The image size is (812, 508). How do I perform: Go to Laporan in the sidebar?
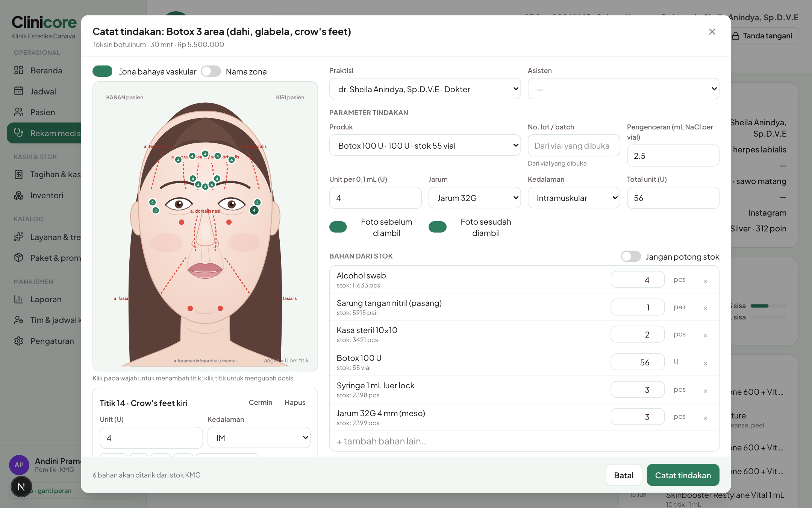click(x=44, y=299)
